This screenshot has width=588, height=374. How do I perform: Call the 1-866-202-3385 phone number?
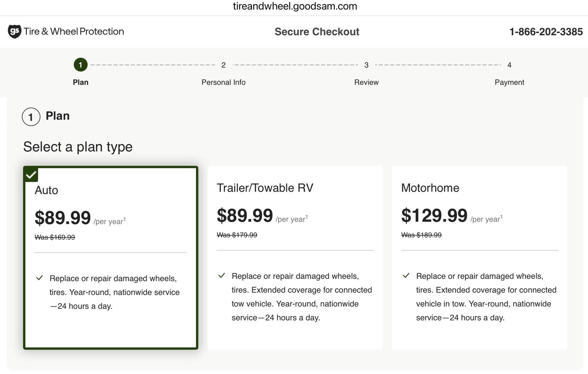[546, 32]
